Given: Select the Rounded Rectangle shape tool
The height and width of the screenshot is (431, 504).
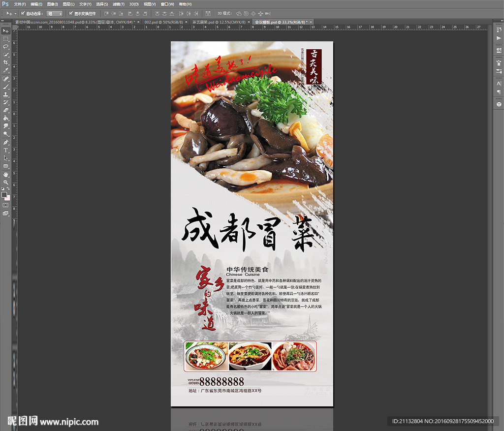Looking at the screenshot, I should click(6, 166).
